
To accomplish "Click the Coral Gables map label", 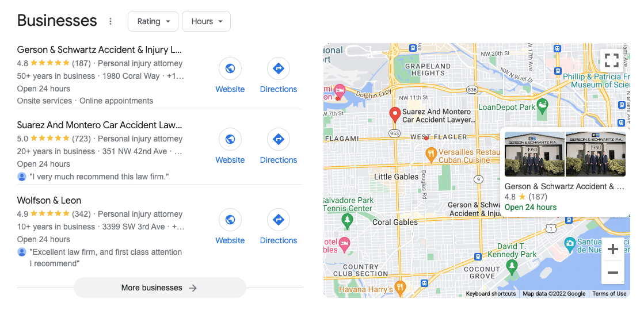I will (395, 222).
